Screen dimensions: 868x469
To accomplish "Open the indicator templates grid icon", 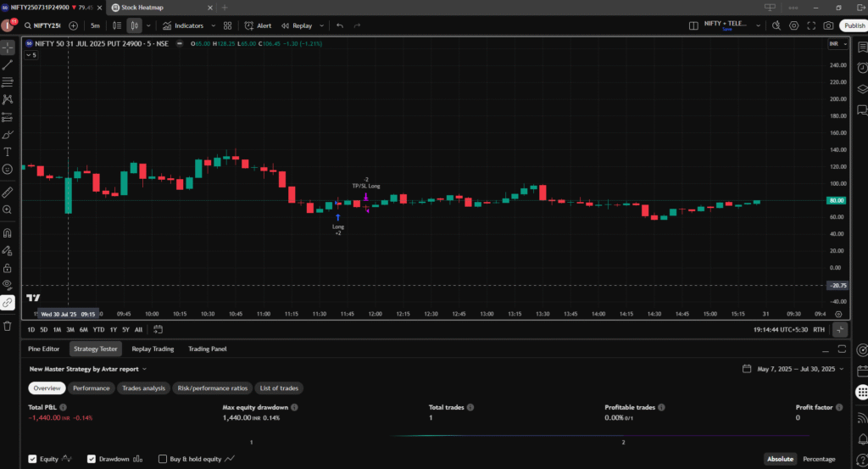I will click(x=227, y=25).
